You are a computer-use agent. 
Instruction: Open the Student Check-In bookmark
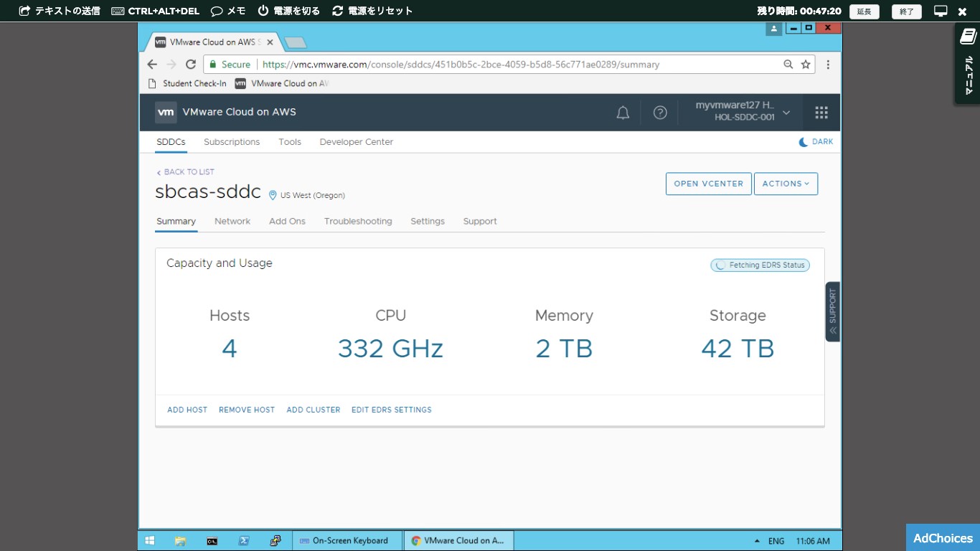coord(187,84)
